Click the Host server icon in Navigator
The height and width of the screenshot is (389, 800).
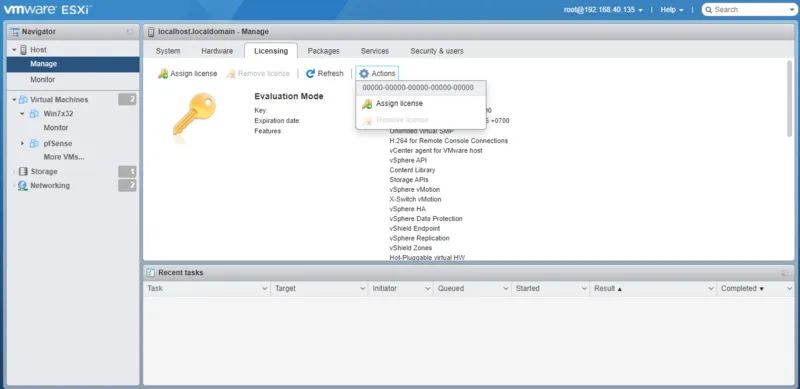click(x=23, y=50)
